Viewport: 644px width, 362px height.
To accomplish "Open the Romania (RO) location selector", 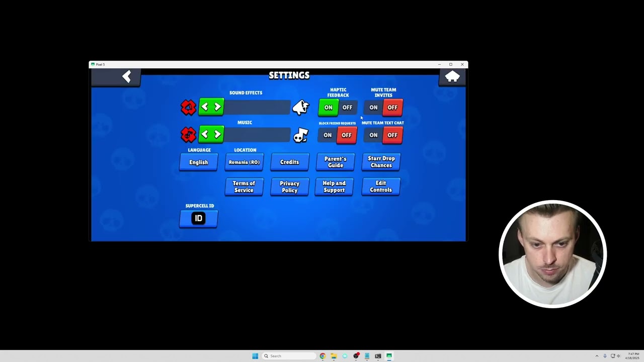I will tap(244, 162).
